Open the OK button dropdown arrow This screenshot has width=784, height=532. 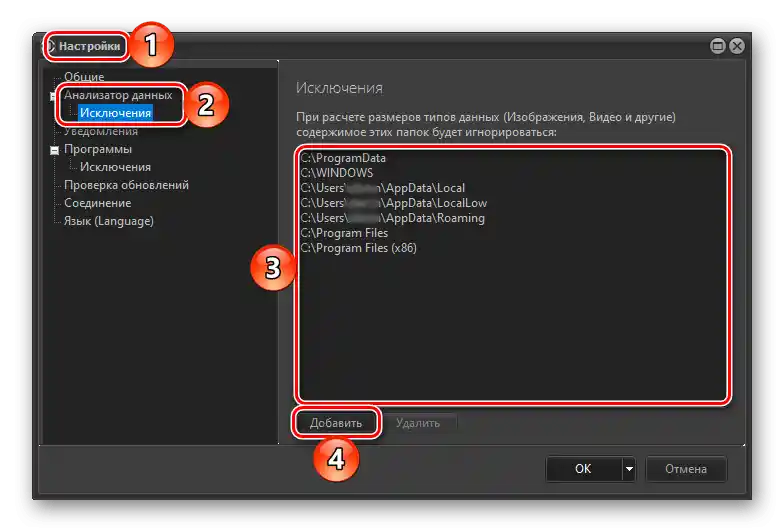(629, 469)
